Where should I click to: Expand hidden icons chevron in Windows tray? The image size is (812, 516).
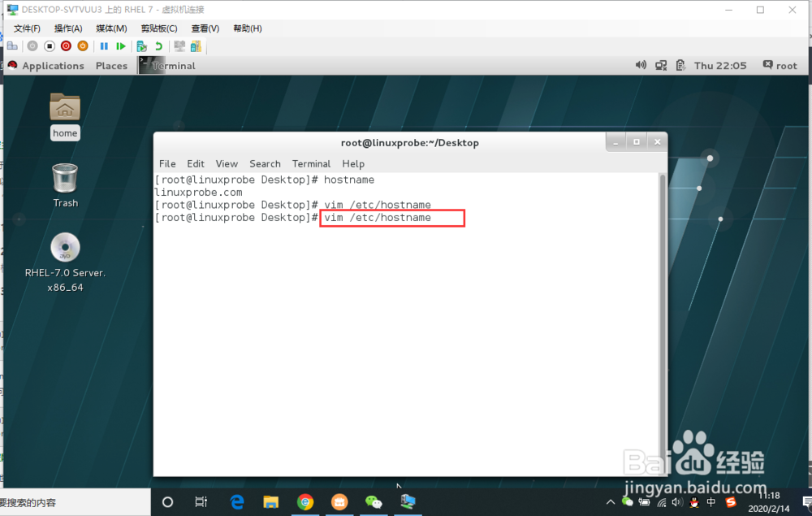coord(610,501)
